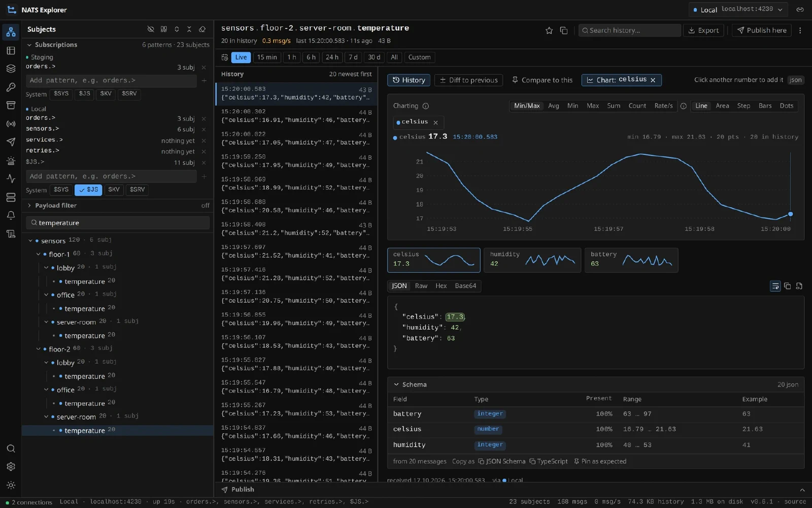The width and height of the screenshot is (812, 508).
Task: Collapse all subjects using the inward-arrows icon
Action: coord(189,29)
